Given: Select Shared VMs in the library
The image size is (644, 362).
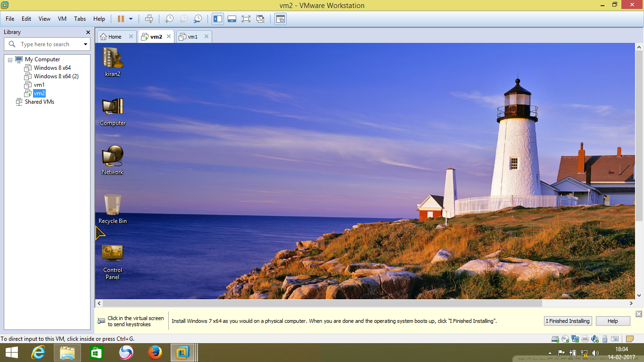Looking at the screenshot, I should click(35, 102).
